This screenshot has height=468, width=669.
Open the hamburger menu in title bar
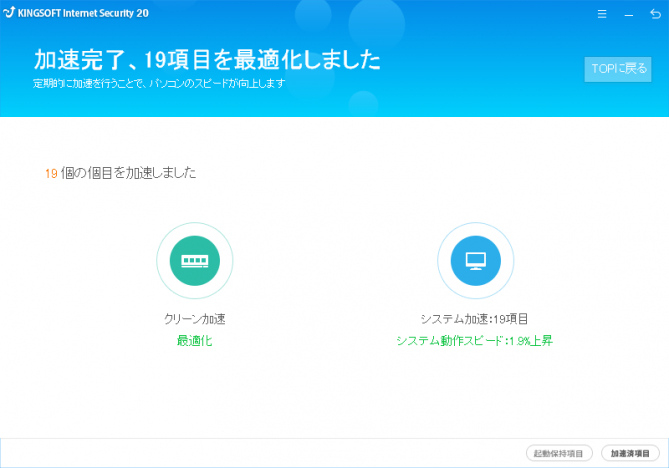point(601,15)
